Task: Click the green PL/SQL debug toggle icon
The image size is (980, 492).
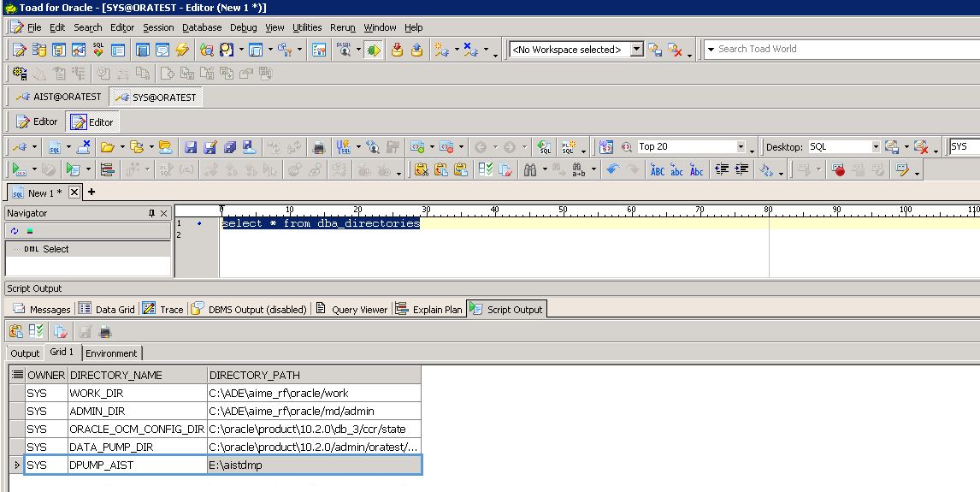Action: pos(374,50)
